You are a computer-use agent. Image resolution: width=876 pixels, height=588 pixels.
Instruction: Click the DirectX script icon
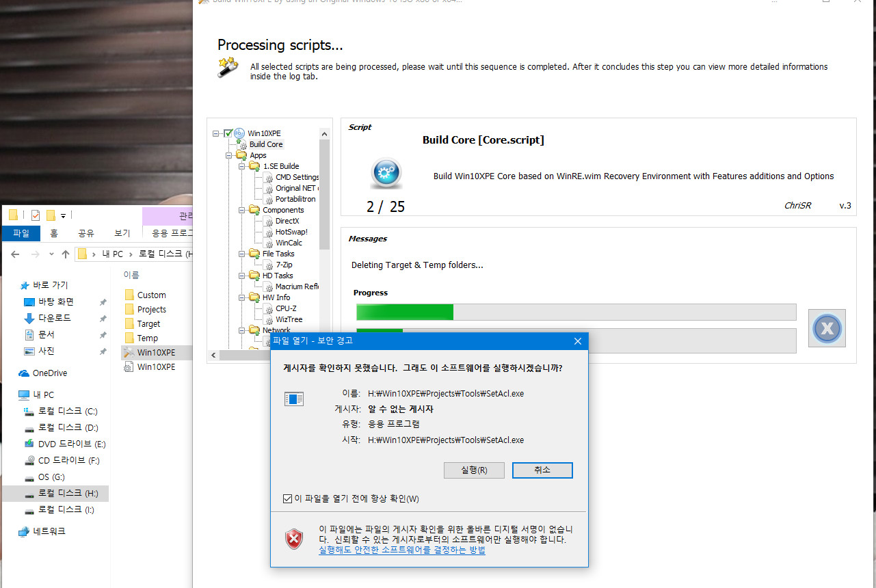pos(269,221)
